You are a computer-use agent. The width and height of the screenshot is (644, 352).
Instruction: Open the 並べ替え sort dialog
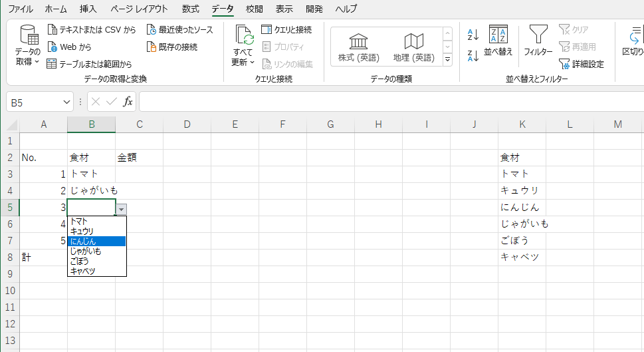(x=498, y=41)
